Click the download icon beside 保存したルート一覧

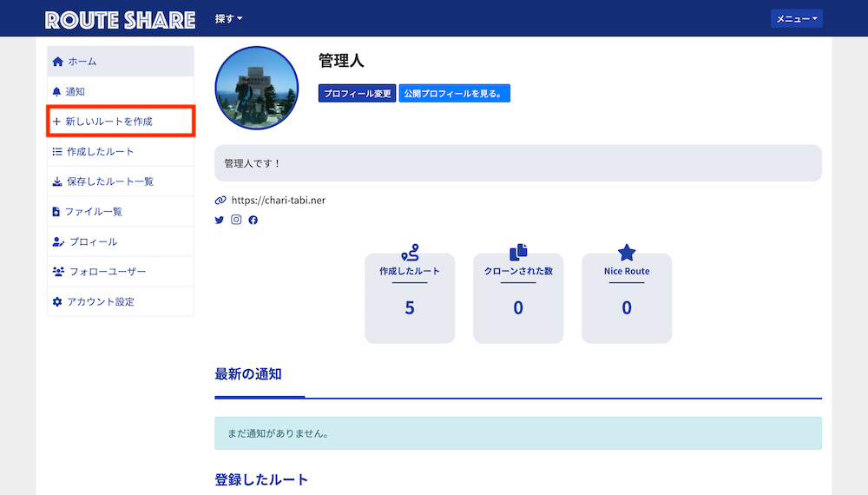click(x=57, y=181)
